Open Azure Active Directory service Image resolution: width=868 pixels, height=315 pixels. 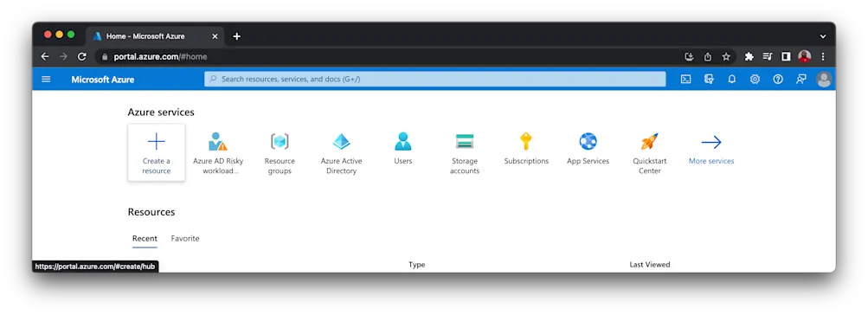[x=341, y=152]
